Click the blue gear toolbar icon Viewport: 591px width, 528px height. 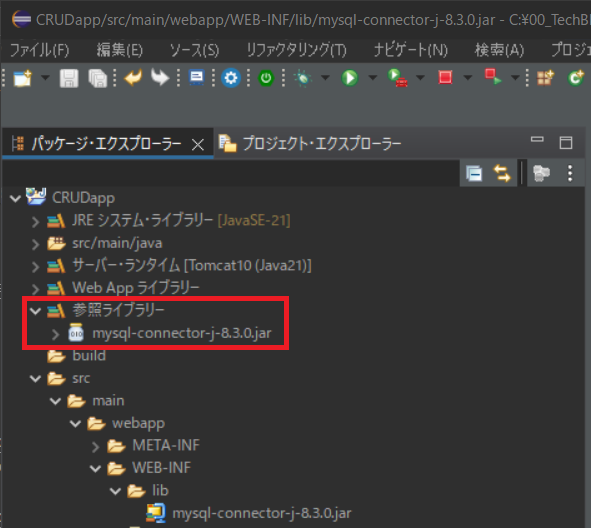point(231,78)
